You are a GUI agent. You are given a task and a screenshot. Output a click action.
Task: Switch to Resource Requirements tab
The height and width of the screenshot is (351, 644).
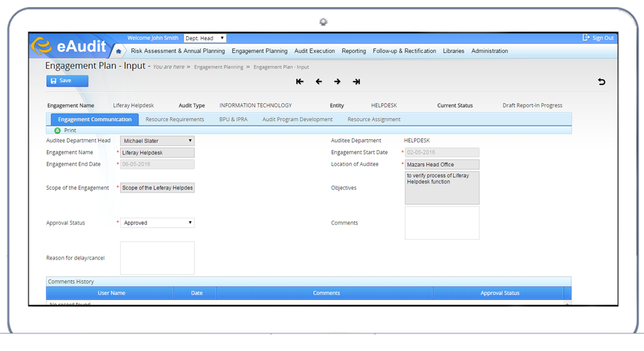(x=174, y=119)
